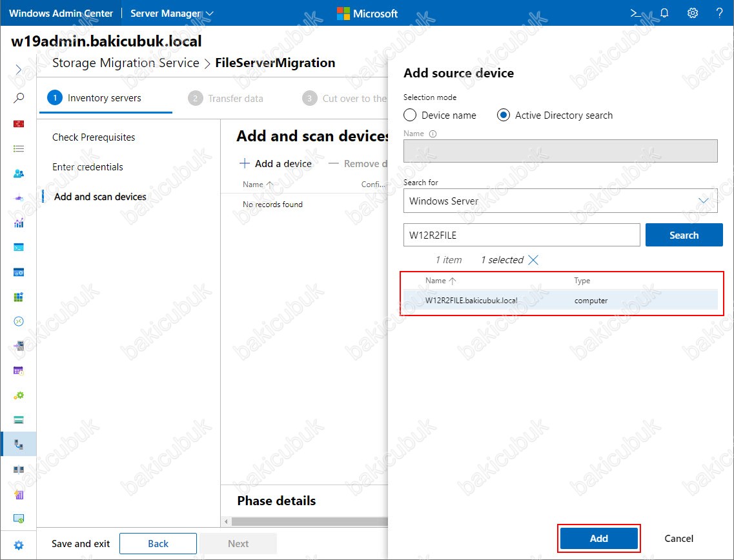The image size is (734, 560).
Task: Open the Roles and features icon
Action: [19, 346]
